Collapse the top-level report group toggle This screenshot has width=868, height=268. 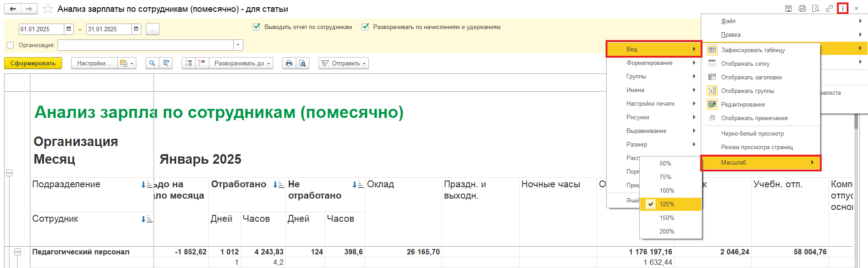pos(9,173)
